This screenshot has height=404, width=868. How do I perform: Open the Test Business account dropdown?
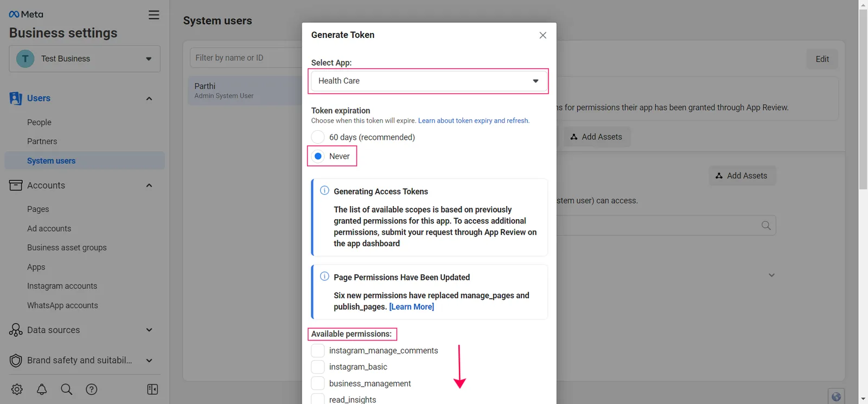tap(85, 59)
